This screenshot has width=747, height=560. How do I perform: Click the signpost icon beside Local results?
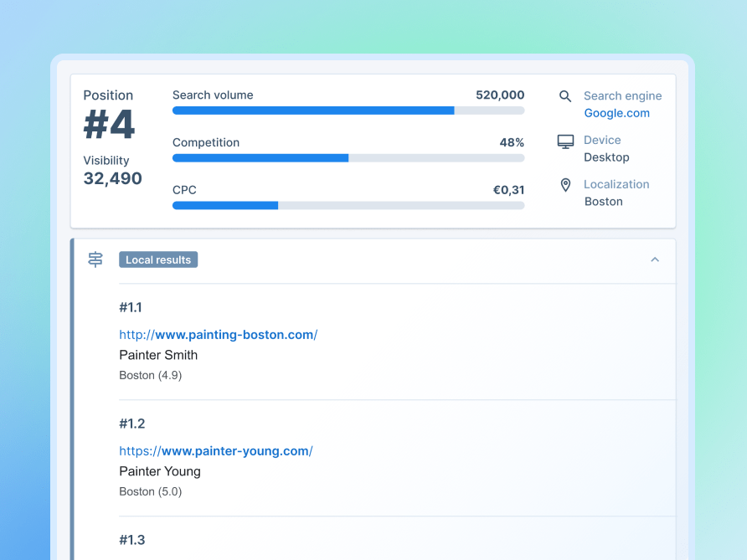[x=95, y=259]
